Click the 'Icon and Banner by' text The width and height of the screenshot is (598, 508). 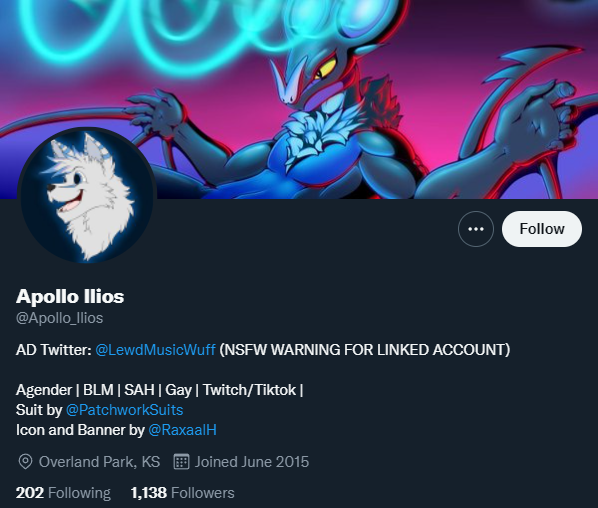80,430
